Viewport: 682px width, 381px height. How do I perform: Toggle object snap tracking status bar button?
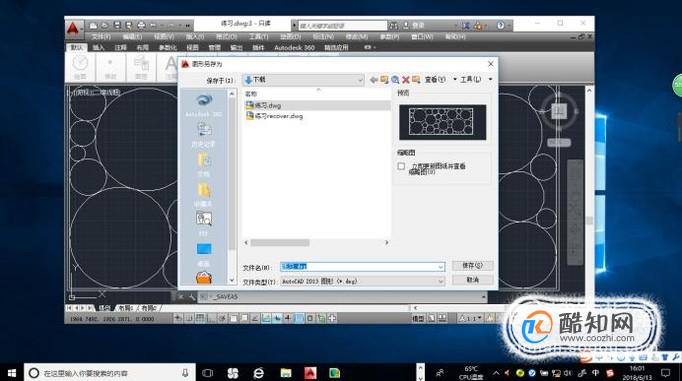coord(255,318)
